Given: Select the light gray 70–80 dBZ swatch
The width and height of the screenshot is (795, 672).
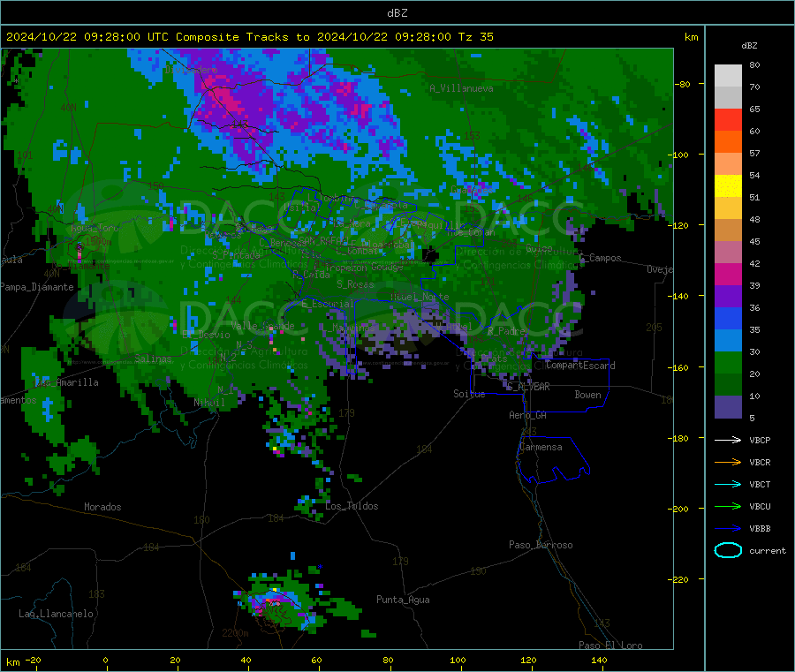Looking at the screenshot, I should pyautogui.click(x=728, y=76).
